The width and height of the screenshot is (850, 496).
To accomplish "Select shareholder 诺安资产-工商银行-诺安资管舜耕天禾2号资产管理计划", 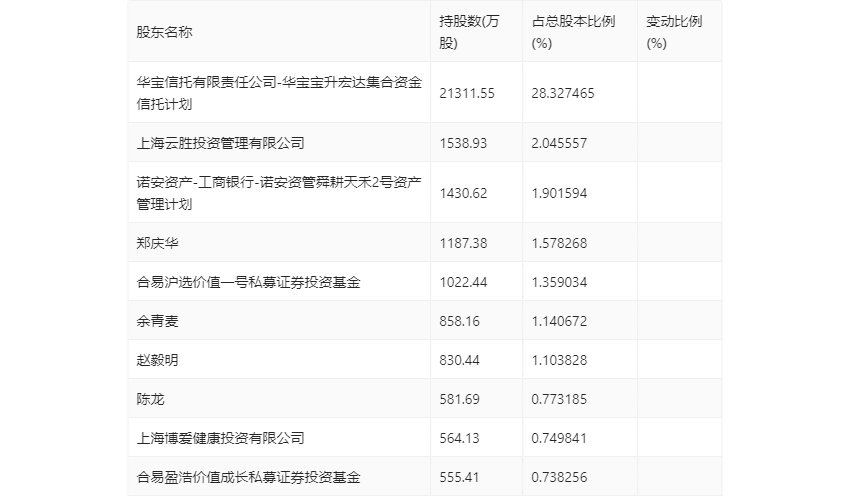I will pyautogui.click(x=279, y=193).
